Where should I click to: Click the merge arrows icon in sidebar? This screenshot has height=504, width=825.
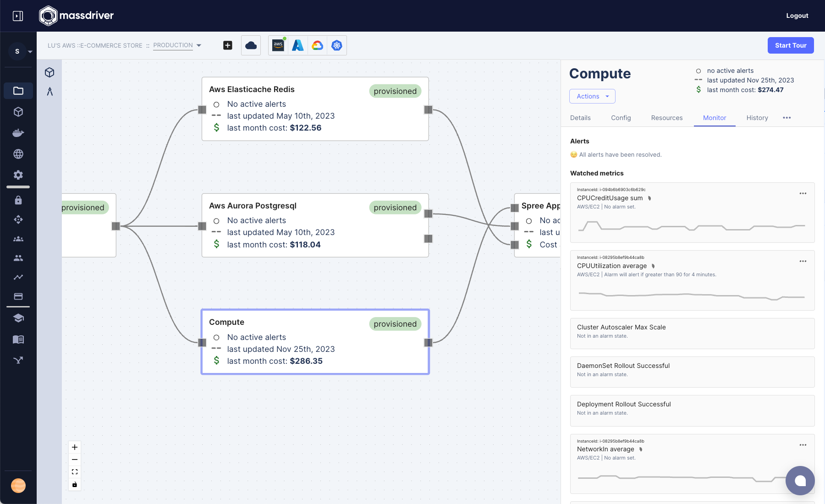coord(18,360)
